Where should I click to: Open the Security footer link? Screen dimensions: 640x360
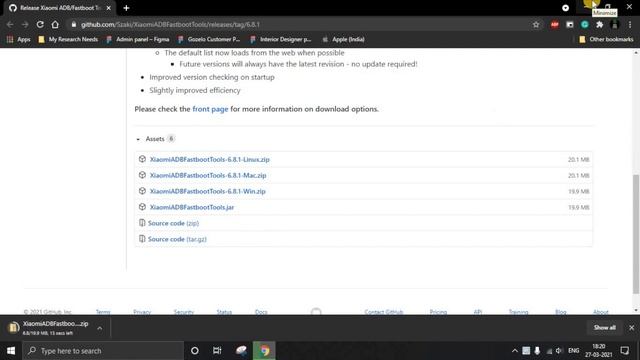[184, 312]
